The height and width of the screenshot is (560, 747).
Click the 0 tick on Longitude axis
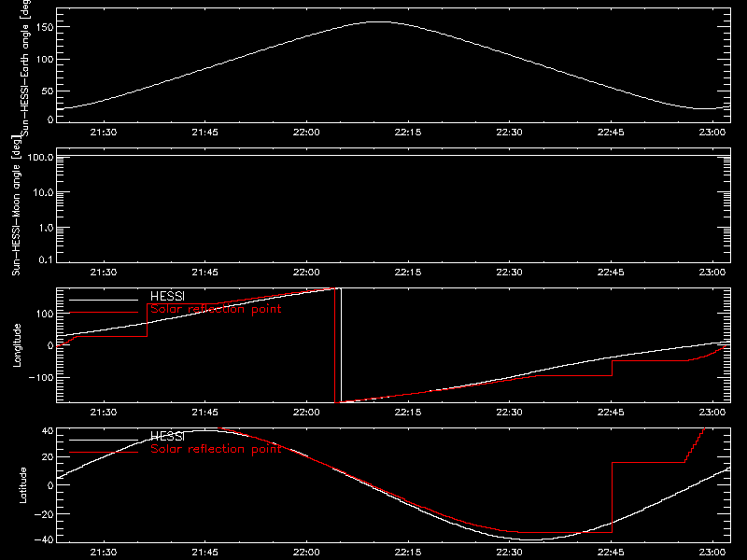pyautogui.click(x=50, y=345)
